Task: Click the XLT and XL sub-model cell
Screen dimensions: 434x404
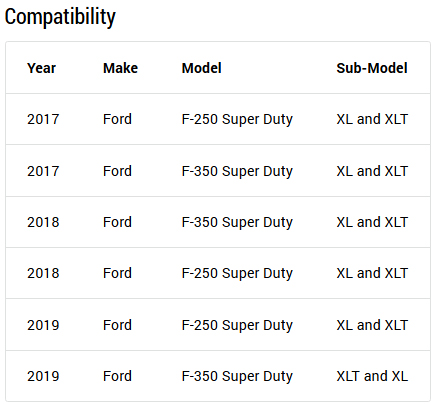Action: (372, 376)
